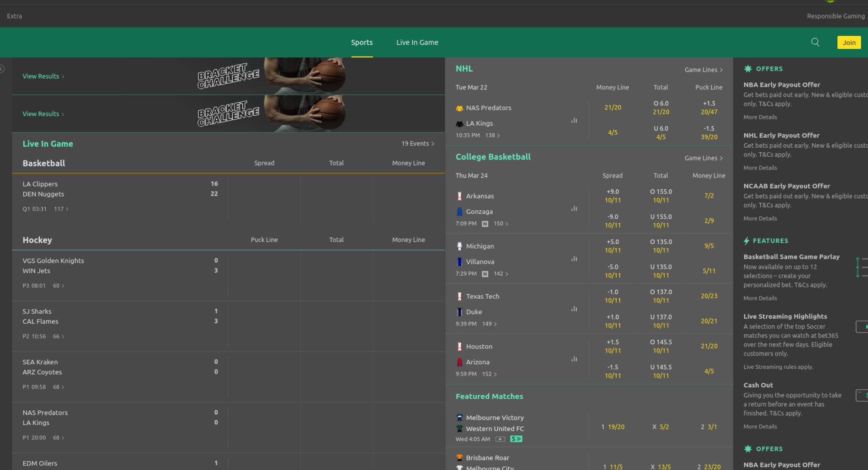Click the Texas Tech jersey icon
The image size is (868, 470).
(459, 296)
